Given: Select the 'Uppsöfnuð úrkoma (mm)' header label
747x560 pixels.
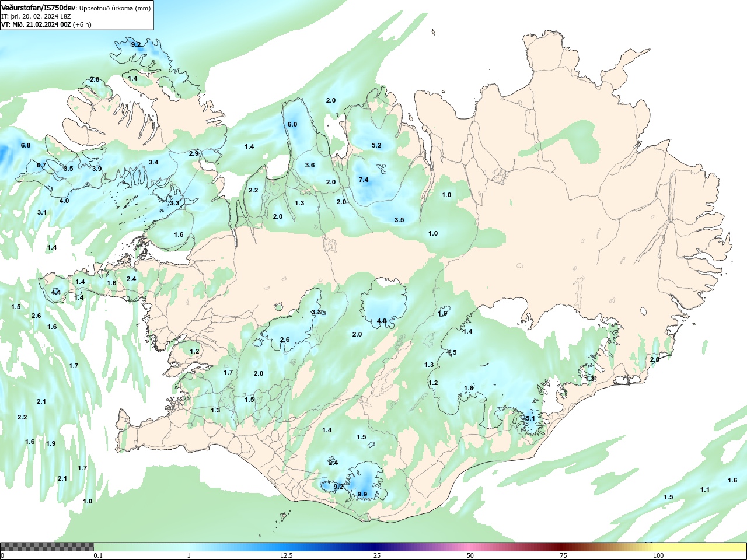Looking at the screenshot, I should 115,9.
